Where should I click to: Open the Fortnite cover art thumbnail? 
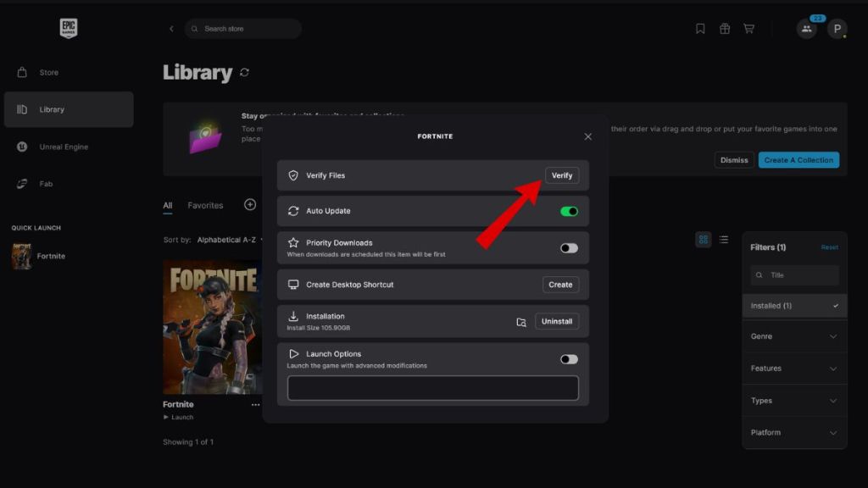(213, 327)
